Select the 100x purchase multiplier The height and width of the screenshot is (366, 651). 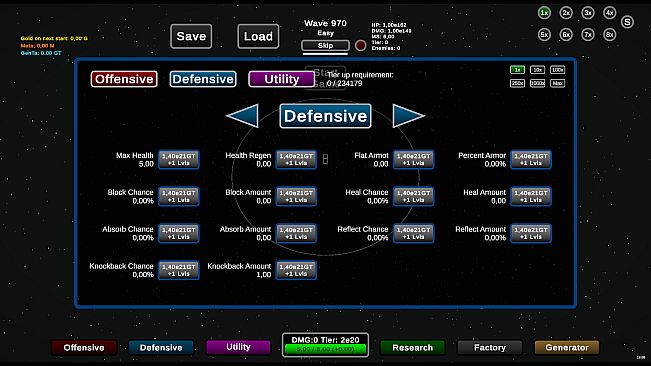(557, 70)
